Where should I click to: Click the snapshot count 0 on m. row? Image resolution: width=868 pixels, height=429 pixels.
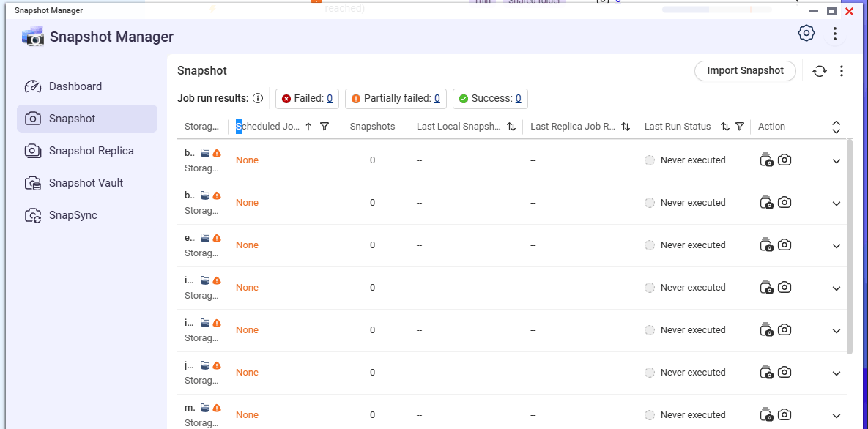click(373, 415)
